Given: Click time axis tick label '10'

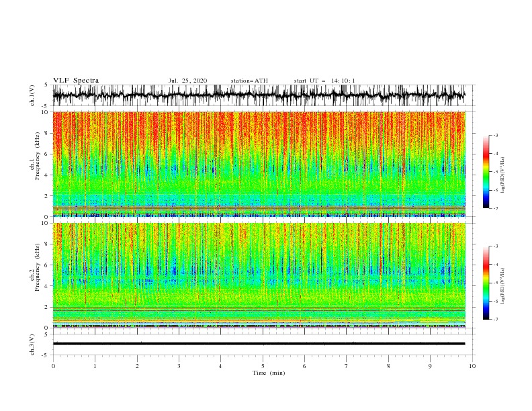Looking at the screenshot, I should (x=472, y=366).
